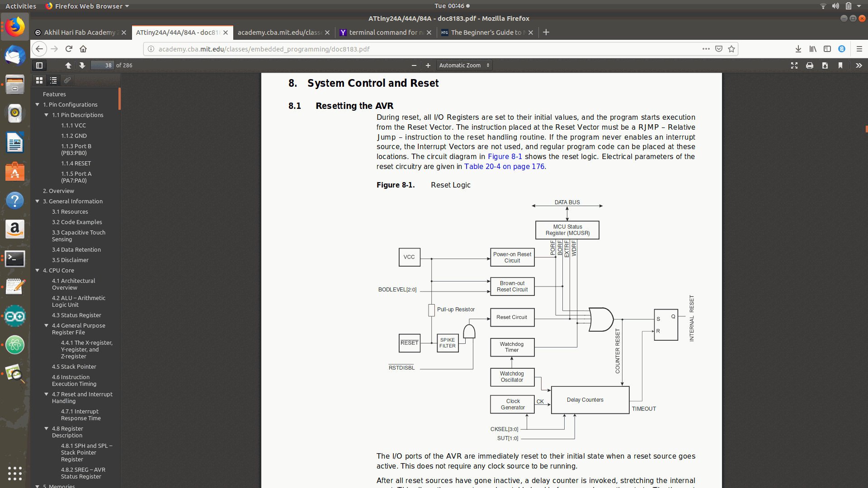This screenshot has height=488, width=868.
Task: Show document outline view in sidebar
Action: (53, 80)
